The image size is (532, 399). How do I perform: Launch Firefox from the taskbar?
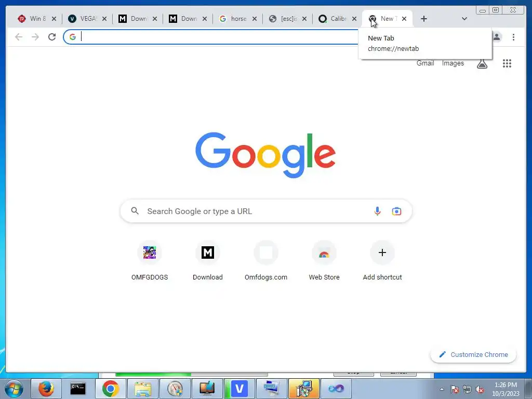[x=46, y=389]
